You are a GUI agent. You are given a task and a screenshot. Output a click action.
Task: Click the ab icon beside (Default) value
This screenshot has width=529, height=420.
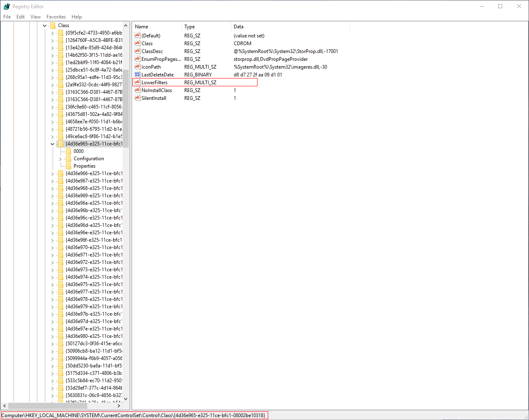(137, 35)
